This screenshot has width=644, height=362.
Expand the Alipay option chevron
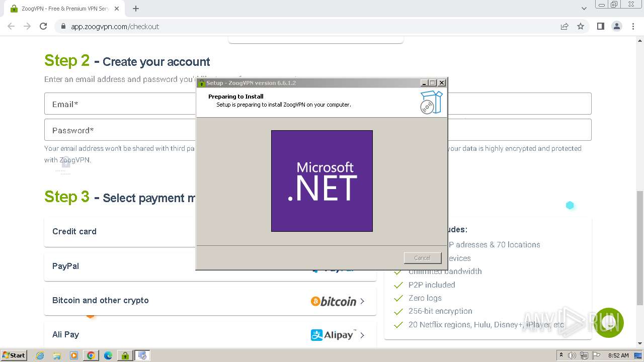point(362,335)
